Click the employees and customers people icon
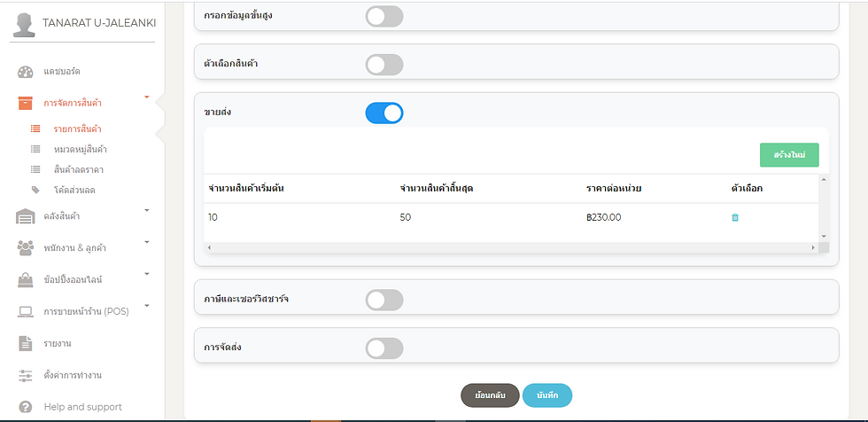Viewport: 868px width, 422px height. click(x=26, y=248)
